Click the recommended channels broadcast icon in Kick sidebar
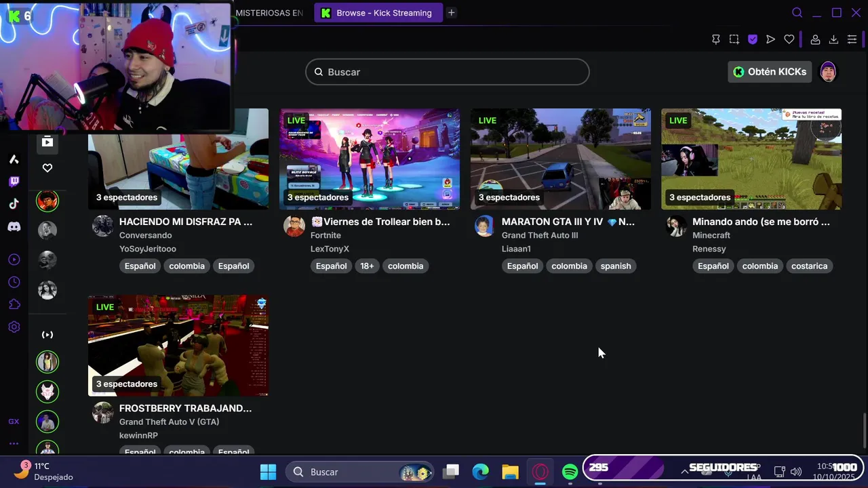868x488 pixels. [47, 335]
